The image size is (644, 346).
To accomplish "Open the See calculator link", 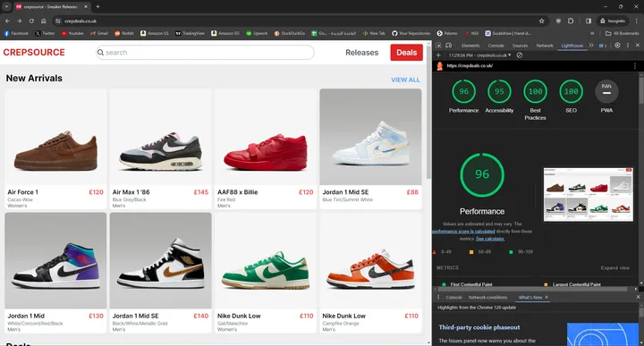I will (490, 239).
